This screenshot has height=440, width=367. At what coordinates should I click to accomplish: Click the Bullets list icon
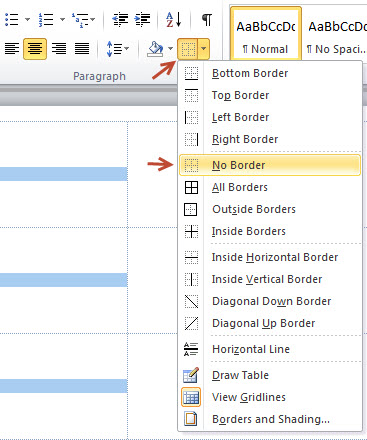tap(12, 20)
